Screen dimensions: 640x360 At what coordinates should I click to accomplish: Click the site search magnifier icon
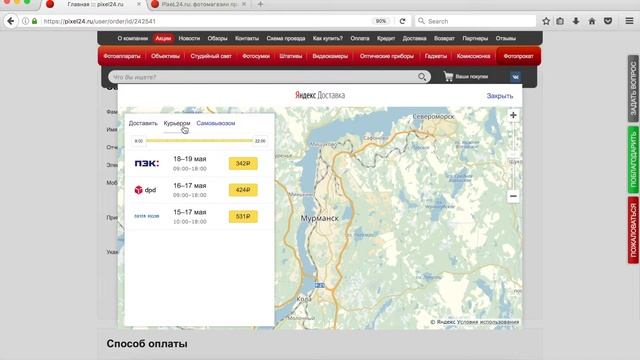tap(422, 77)
